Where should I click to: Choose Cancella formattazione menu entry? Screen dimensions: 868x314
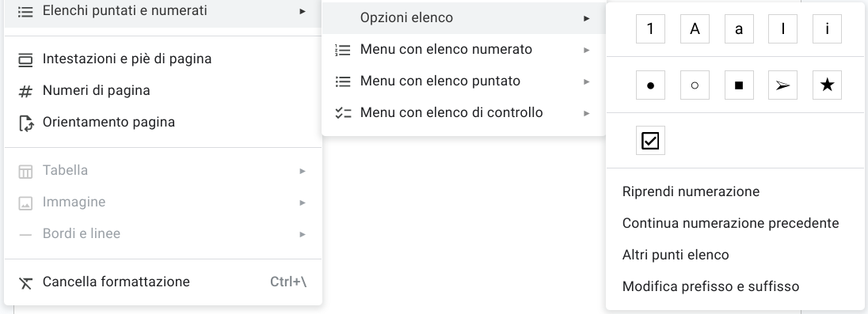coord(163,282)
